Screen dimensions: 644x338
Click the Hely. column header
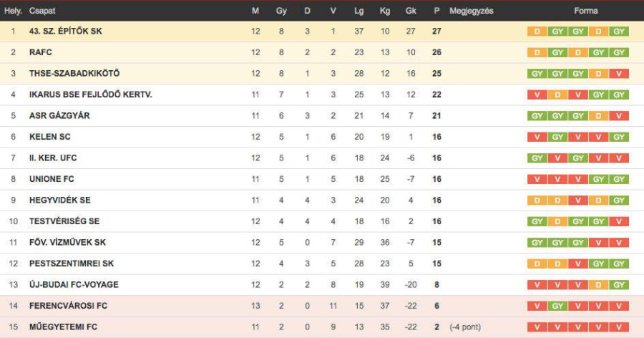coord(13,11)
